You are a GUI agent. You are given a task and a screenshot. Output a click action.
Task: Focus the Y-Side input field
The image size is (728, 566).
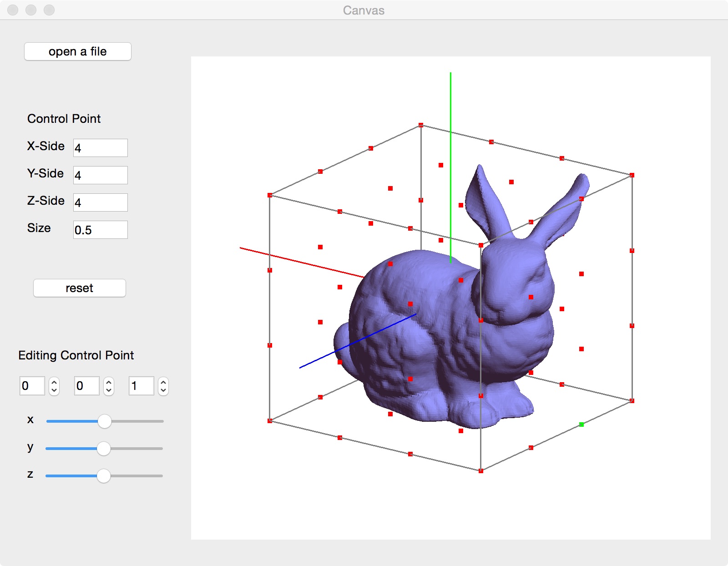pyautogui.click(x=101, y=175)
